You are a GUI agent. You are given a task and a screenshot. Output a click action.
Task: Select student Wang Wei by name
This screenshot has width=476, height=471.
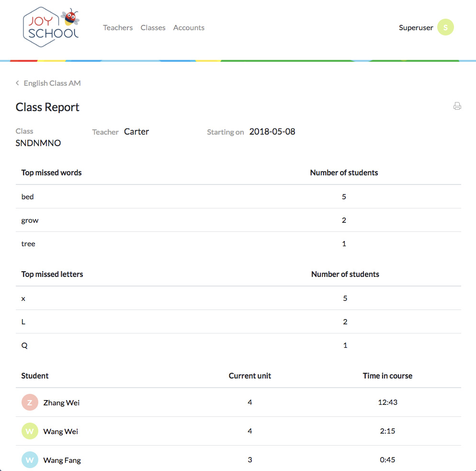click(x=60, y=431)
